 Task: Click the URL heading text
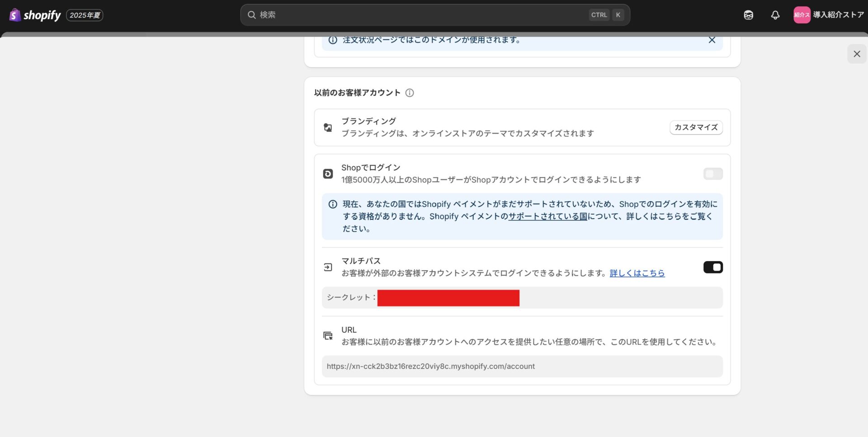point(349,330)
